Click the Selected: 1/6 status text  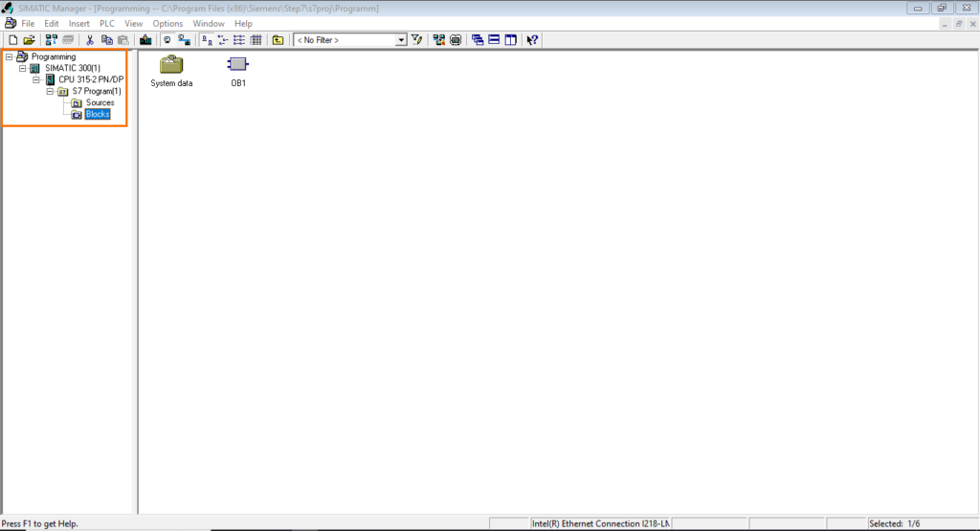point(895,523)
